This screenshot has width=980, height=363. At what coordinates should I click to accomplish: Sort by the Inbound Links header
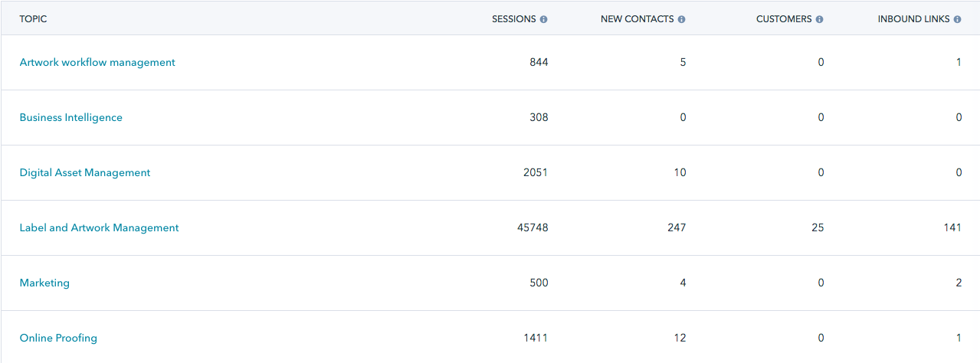pyautogui.click(x=914, y=19)
